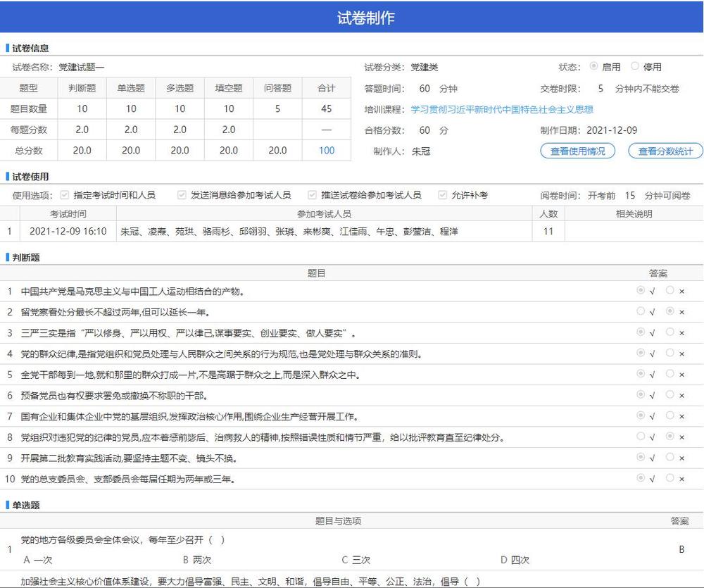Click the 试卷制作 page title header
The height and width of the screenshot is (588, 704).
[365, 18]
